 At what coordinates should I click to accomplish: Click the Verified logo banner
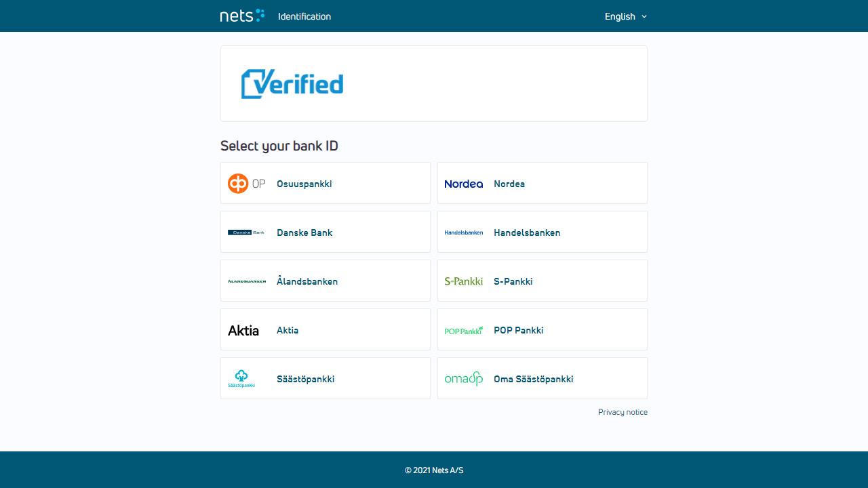pos(292,84)
